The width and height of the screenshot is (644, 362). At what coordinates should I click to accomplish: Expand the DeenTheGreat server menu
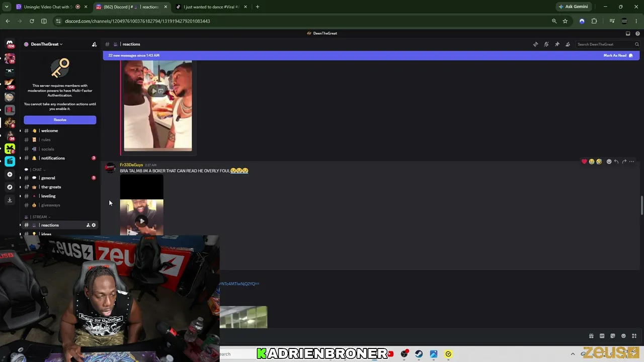pos(46,44)
